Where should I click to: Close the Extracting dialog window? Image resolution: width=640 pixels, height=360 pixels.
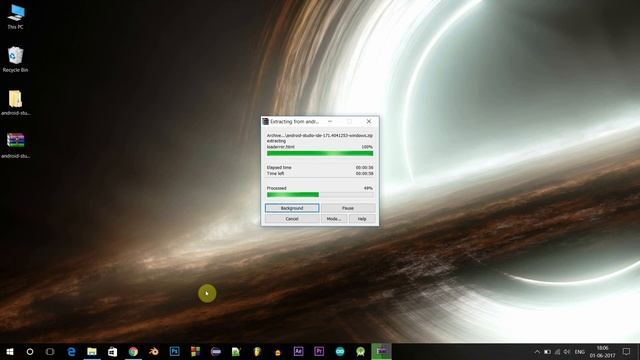pos(369,121)
